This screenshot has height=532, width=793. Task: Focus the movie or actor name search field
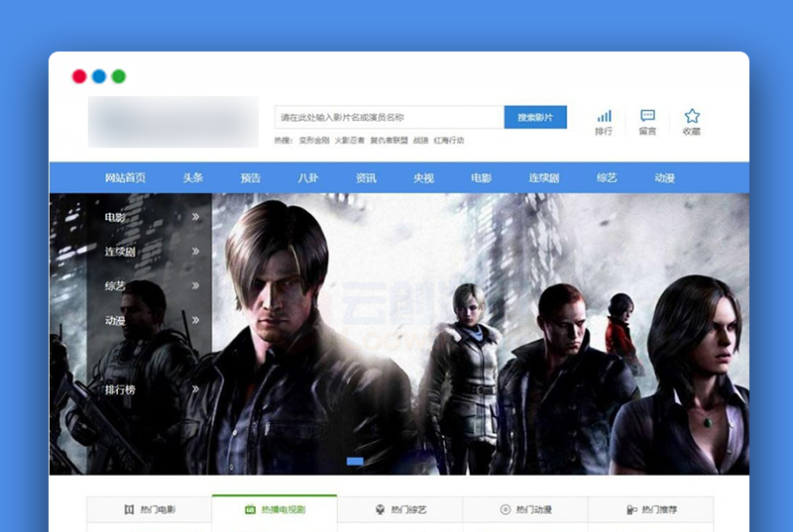pos(390,117)
